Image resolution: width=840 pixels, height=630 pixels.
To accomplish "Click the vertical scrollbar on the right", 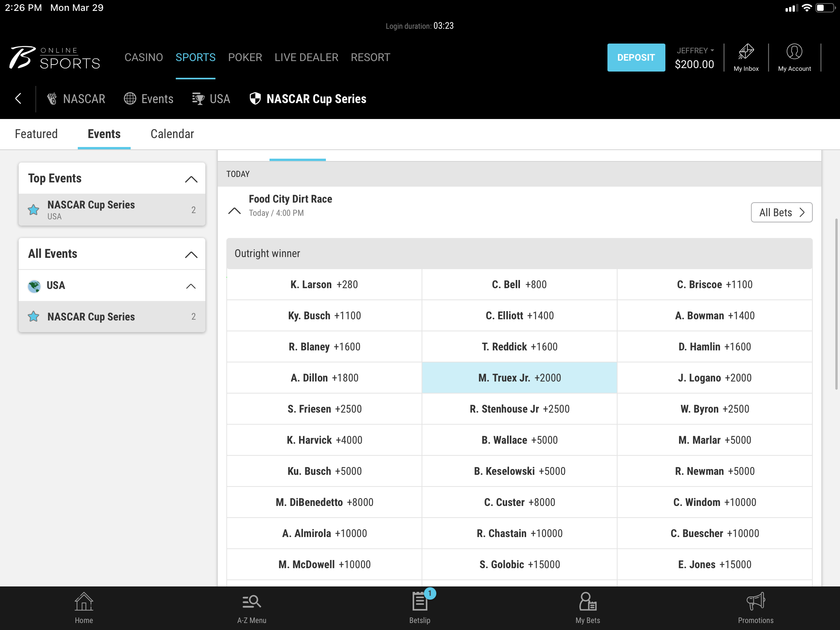I will [836, 303].
